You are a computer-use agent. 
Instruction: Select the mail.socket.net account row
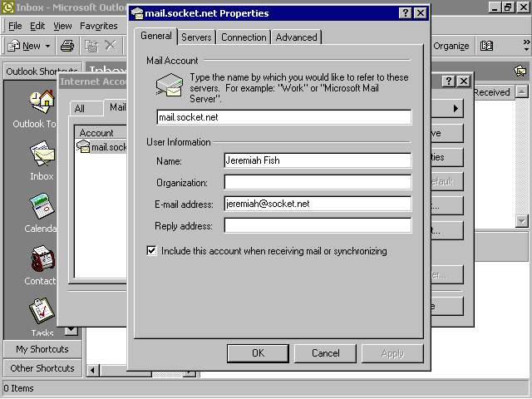coord(101,147)
